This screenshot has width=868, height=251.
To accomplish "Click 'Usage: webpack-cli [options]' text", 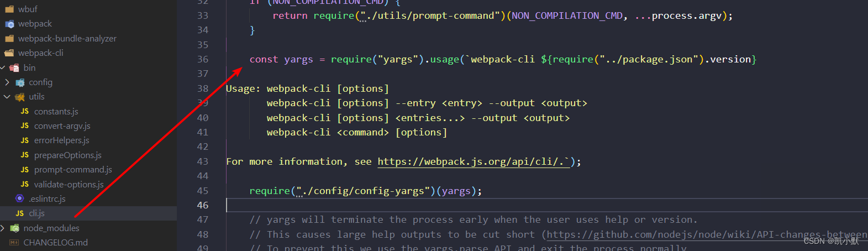I will coord(307,88).
